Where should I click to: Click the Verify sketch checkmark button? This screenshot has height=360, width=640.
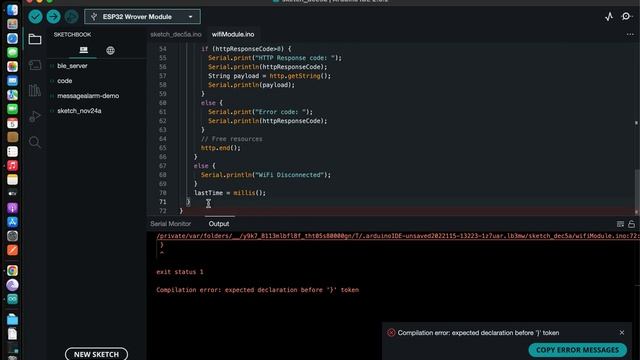36,17
